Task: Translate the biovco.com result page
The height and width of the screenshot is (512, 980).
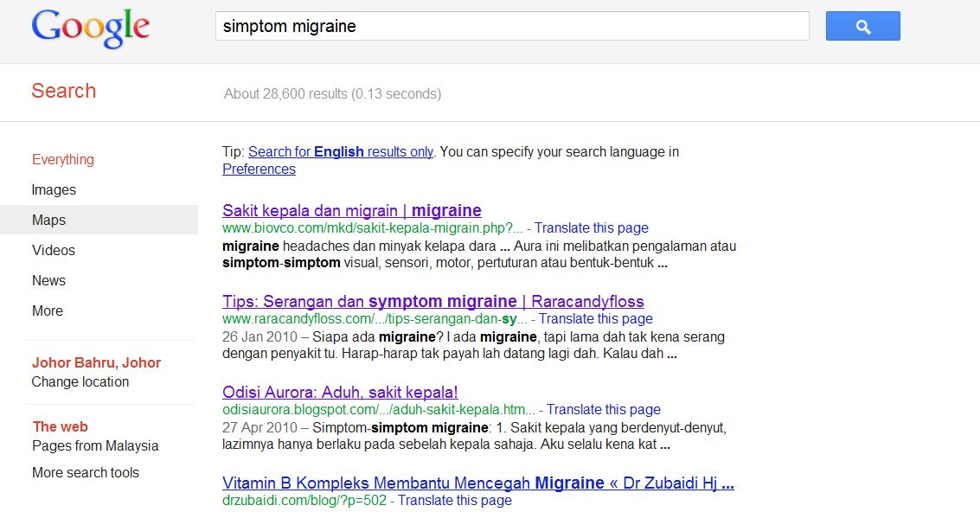Action: [592, 228]
